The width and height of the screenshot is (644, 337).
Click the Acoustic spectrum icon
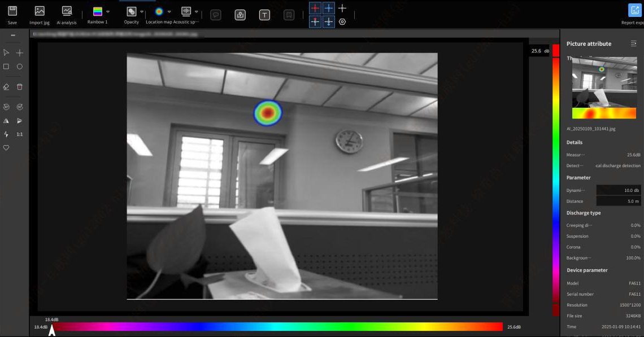186,11
